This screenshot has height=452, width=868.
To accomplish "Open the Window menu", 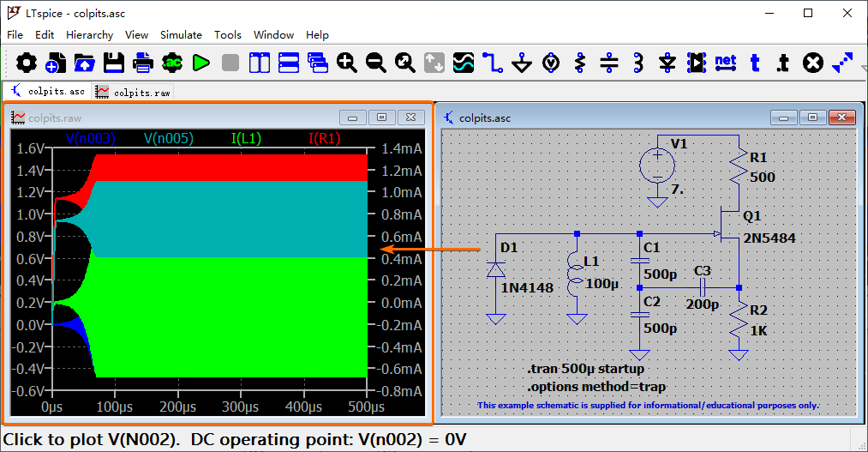I will tap(273, 35).
